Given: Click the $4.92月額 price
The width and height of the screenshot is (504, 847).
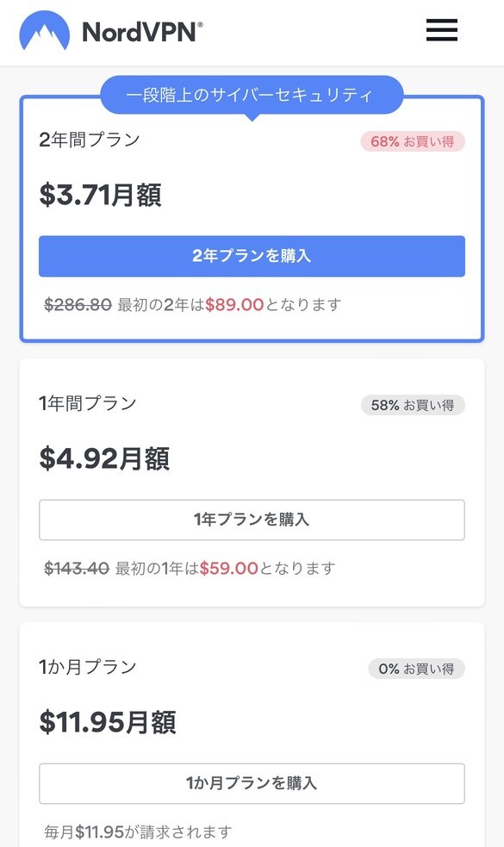Looking at the screenshot, I should (x=105, y=458).
